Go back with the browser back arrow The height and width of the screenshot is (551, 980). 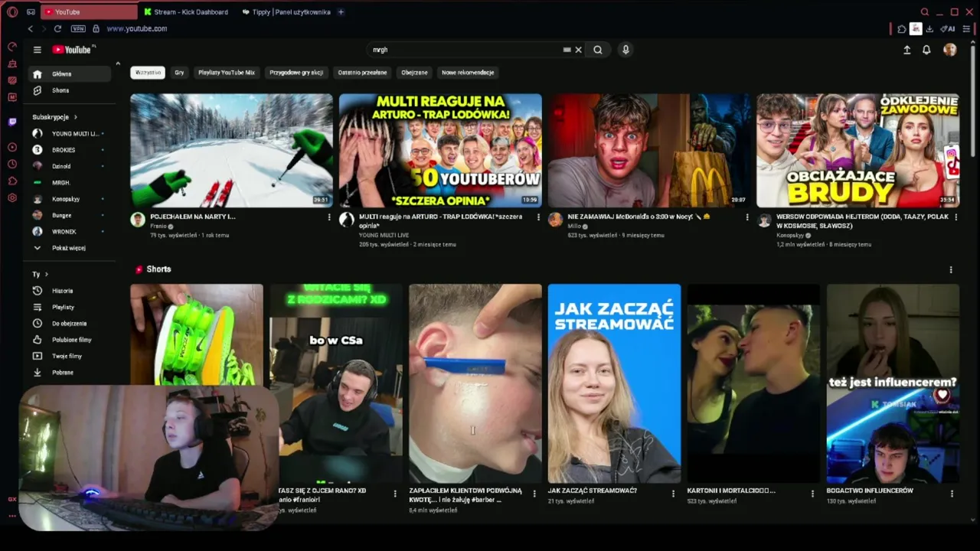tap(31, 29)
